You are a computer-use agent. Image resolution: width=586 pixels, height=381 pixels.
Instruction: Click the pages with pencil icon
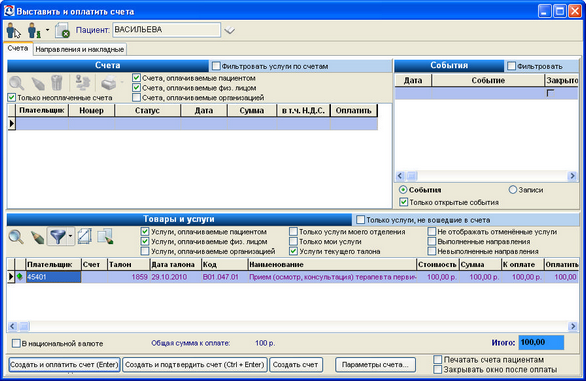105,237
